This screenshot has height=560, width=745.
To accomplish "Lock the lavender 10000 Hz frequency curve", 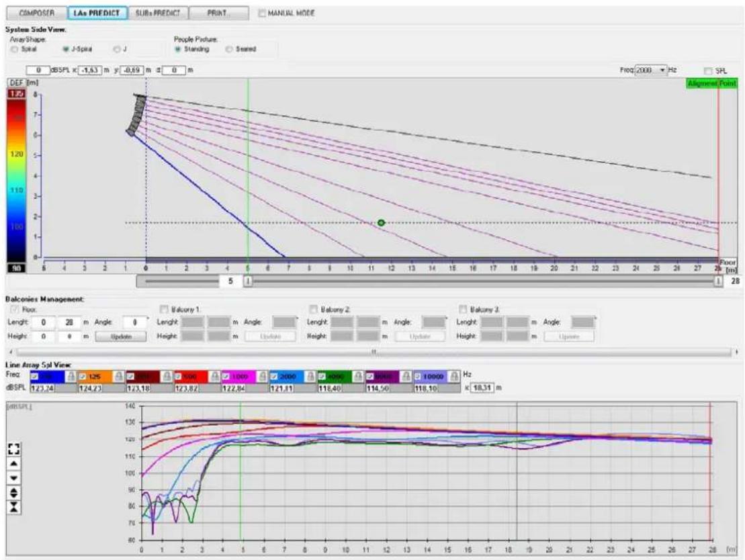I will click(455, 377).
